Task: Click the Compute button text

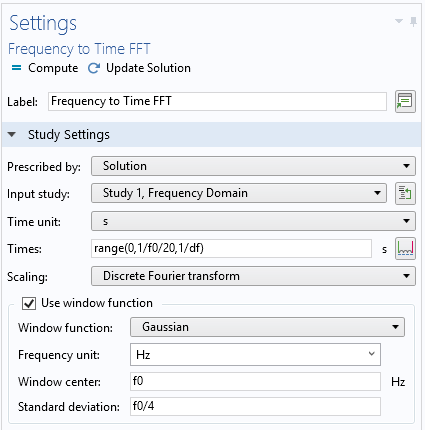Action: click(x=53, y=68)
